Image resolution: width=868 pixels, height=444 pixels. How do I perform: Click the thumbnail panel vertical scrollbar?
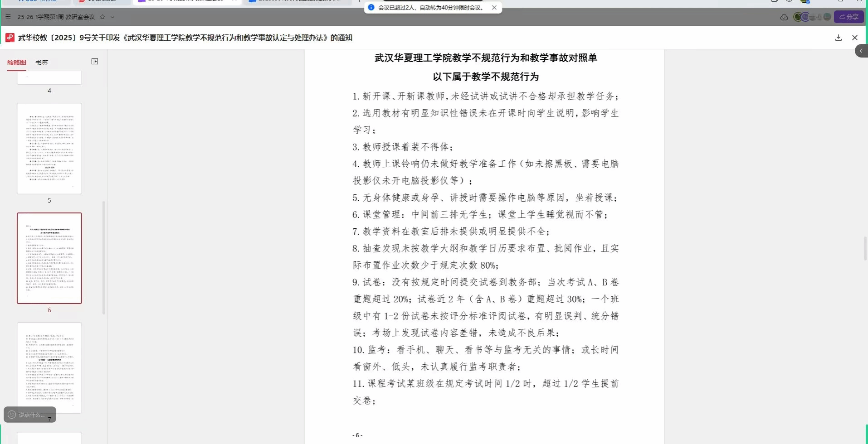tap(104, 258)
